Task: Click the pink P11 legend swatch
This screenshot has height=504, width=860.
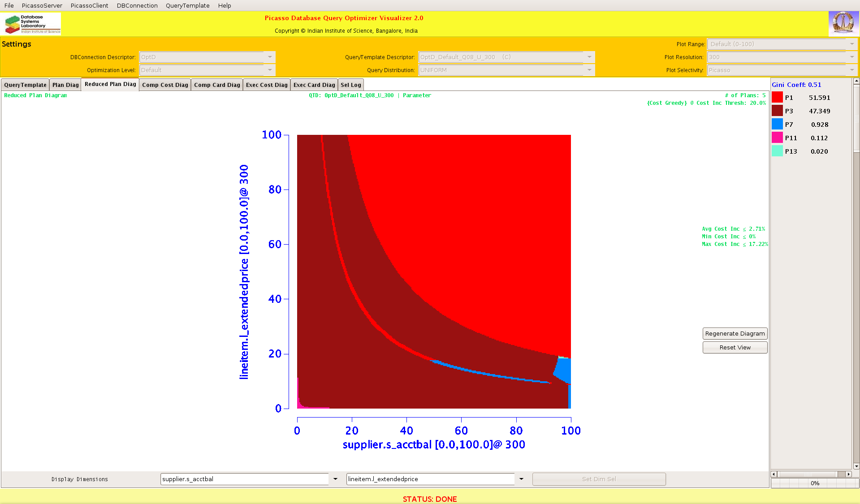Action: point(777,138)
